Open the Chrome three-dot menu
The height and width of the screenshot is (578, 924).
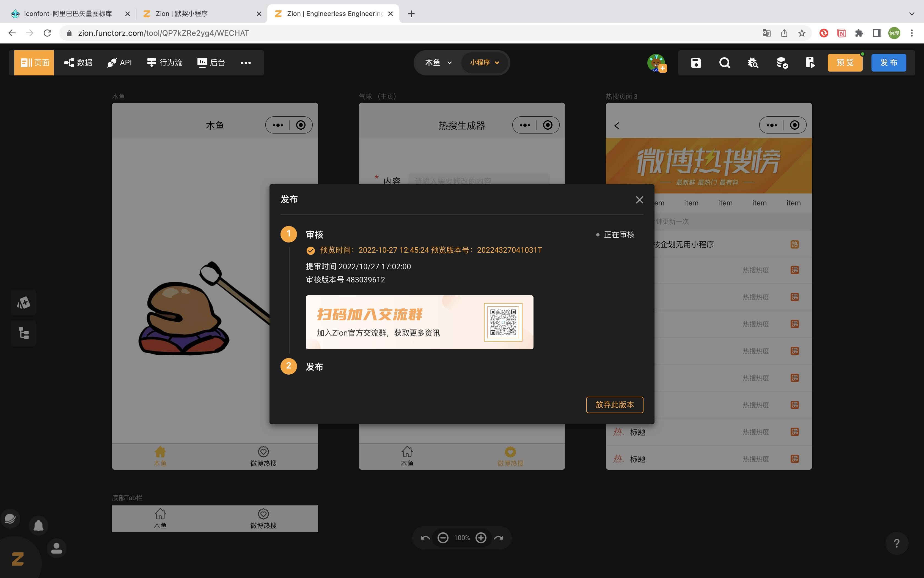(x=912, y=33)
